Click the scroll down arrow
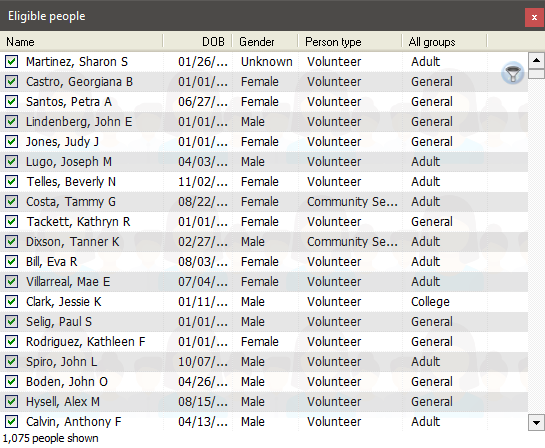Screen dimensions: 545x448 click(536, 423)
